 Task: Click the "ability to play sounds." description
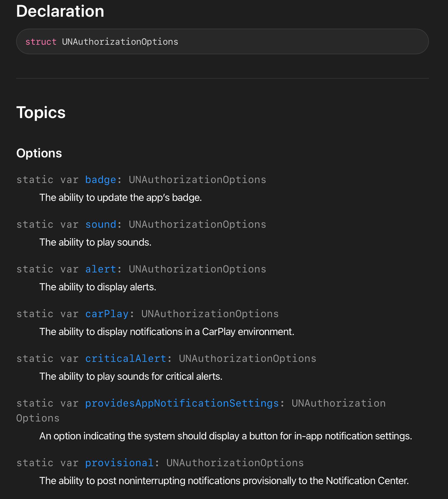95,242
